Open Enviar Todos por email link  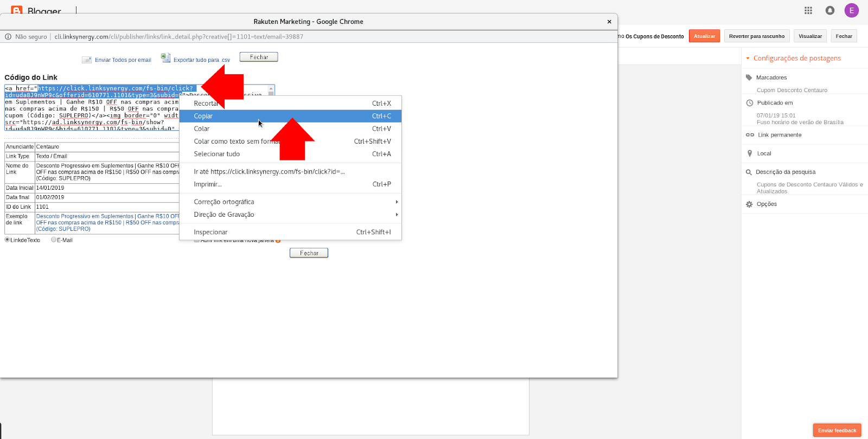123,60
